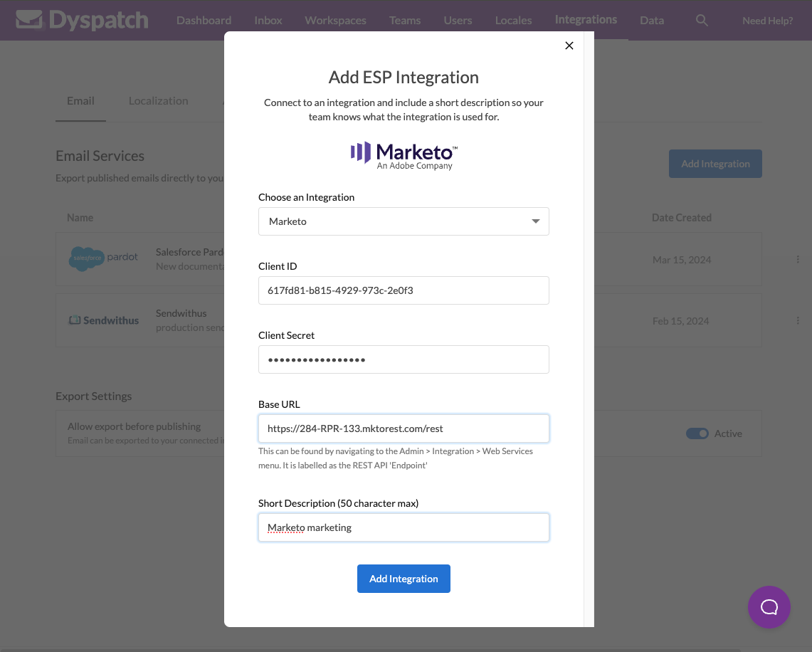Click the Dyspatch logo

[x=83, y=20]
